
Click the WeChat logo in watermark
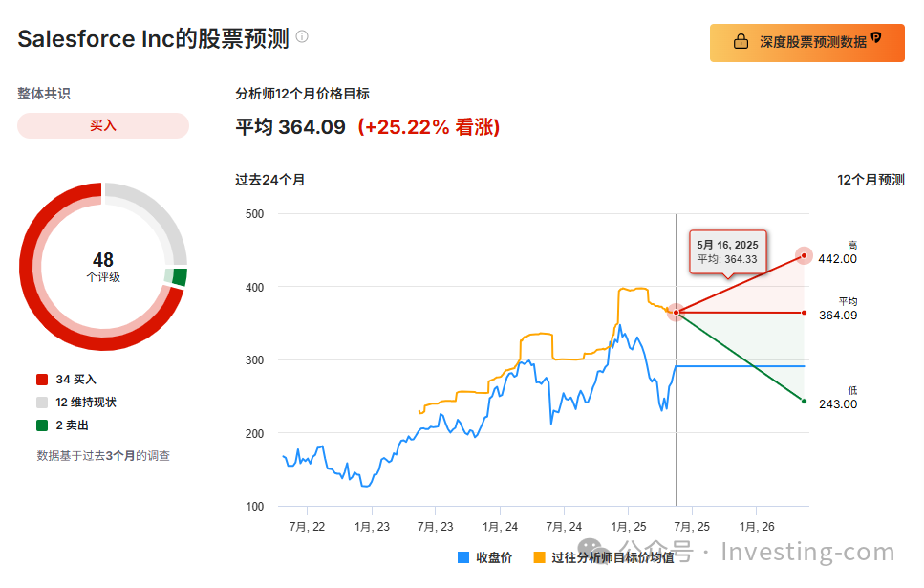click(x=593, y=551)
